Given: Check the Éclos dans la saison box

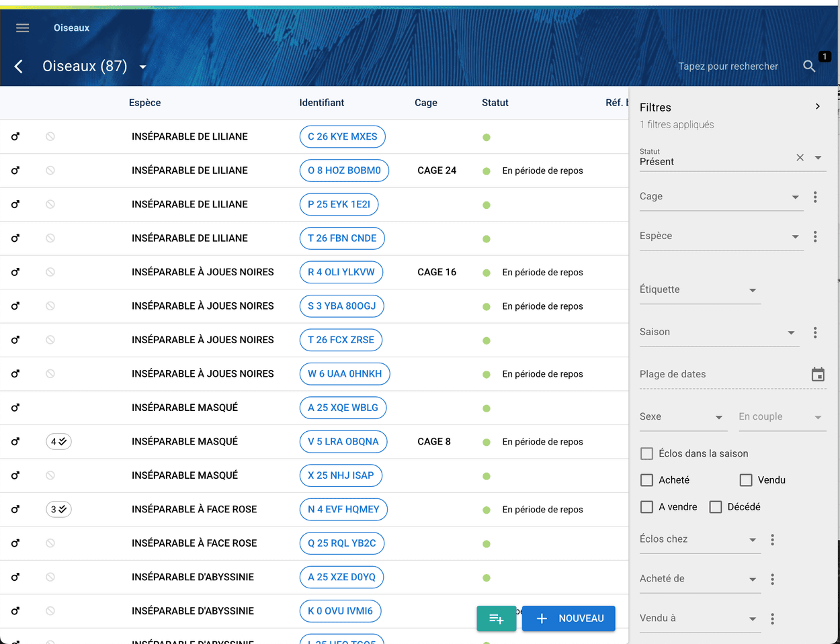Looking at the screenshot, I should point(646,454).
